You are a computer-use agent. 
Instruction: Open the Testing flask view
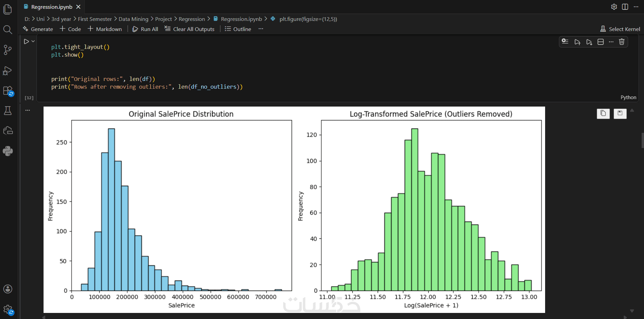click(x=7, y=111)
